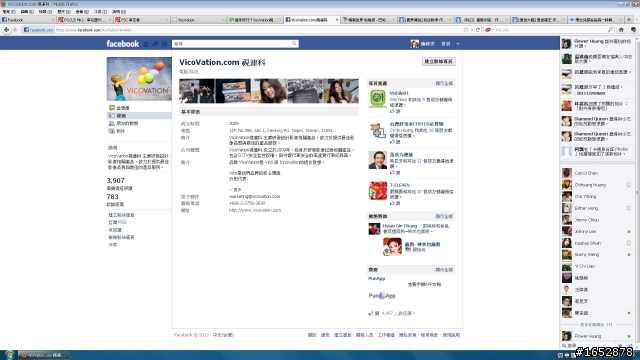
Task: Click magnifier in Firefox search bar
Action: (610, 30)
